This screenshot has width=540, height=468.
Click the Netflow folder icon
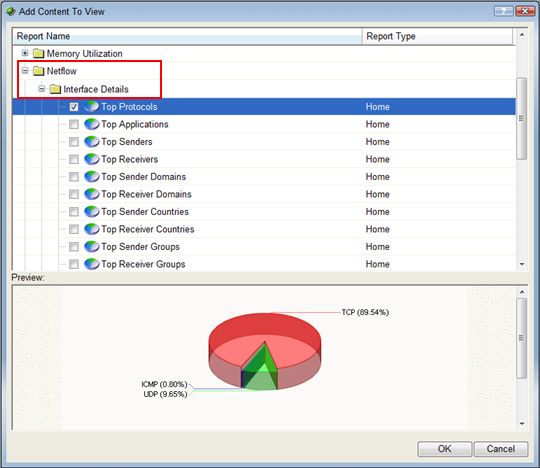(x=39, y=71)
